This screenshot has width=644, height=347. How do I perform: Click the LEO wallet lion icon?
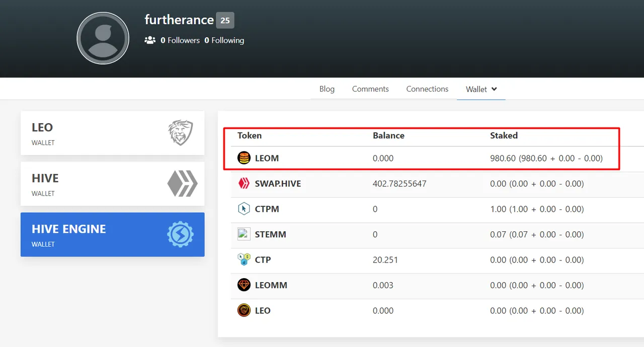[x=181, y=133]
